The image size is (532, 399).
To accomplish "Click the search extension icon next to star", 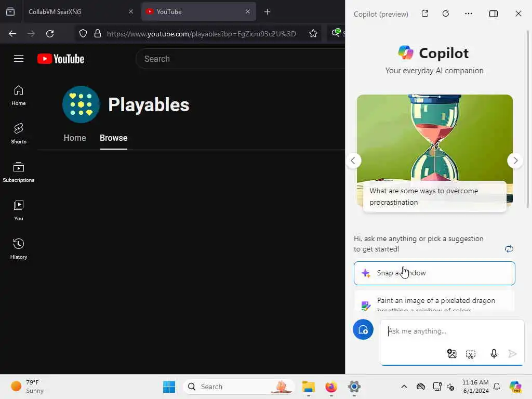I will pyautogui.click(x=336, y=33).
